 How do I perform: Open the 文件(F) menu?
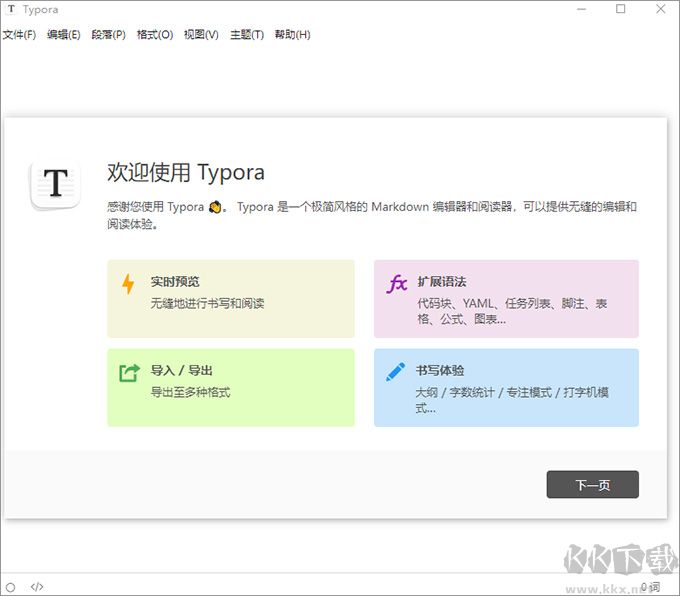tap(19, 35)
